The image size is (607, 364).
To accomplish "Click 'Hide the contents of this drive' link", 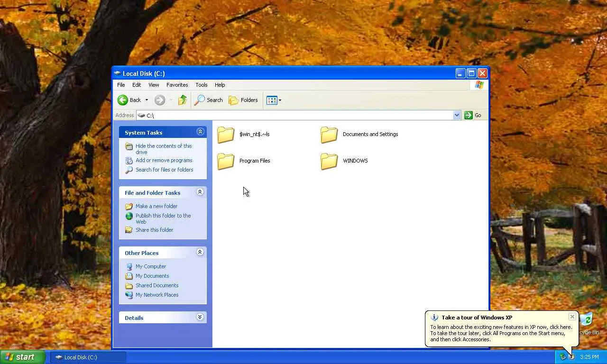I will [x=164, y=149].
